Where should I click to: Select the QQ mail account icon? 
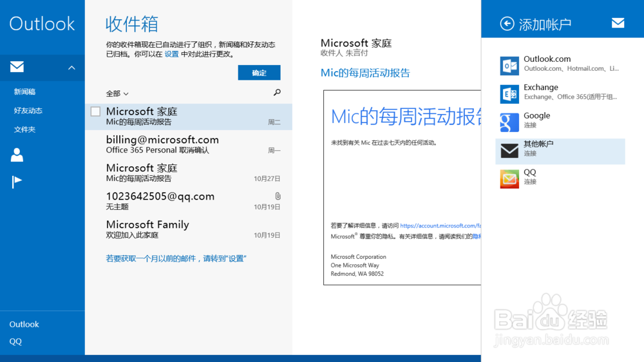[x=509, y=179]
